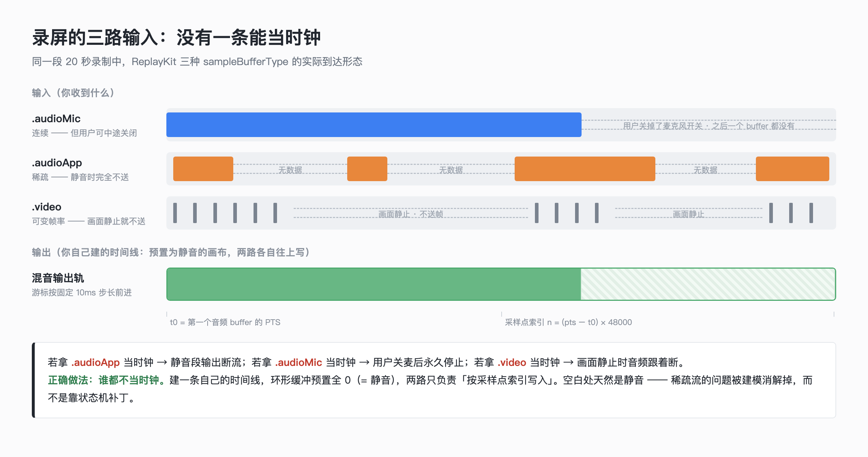Click the hatched part of the mixed output track
This screenshot has width=868, height=457.
708,284
